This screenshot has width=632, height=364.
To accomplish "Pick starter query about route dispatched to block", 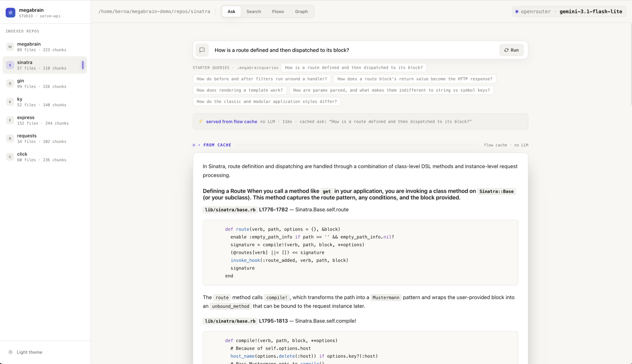I will tap(354, 68).
